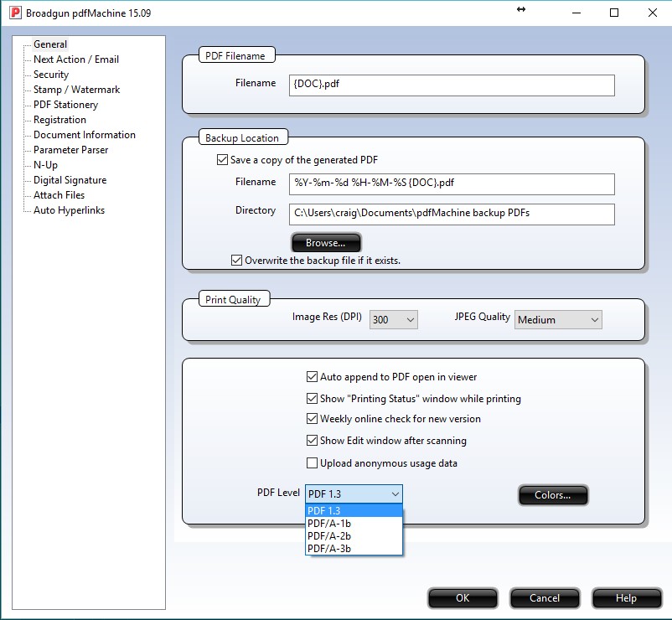Uncheck Overwrite the backup file option

tap(237, 261)
